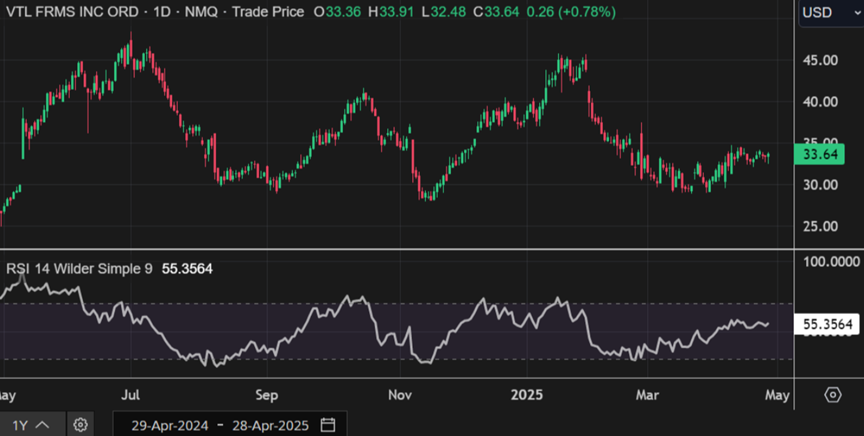This screenshot has height=436, width=864.
Task: Open the calendar date picker icon
Action: click(327, 425)
